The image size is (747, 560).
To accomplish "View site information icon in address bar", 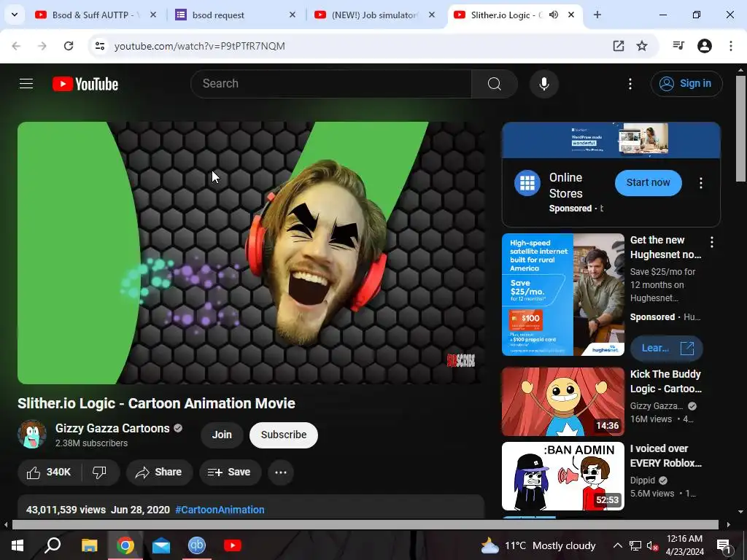I will pyautogui.click(x=99, y=46).
